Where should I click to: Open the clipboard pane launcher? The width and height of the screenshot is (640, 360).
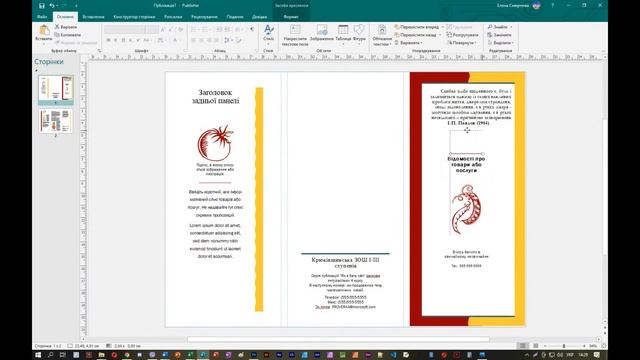pyautogui.click(x=99, y=51)
